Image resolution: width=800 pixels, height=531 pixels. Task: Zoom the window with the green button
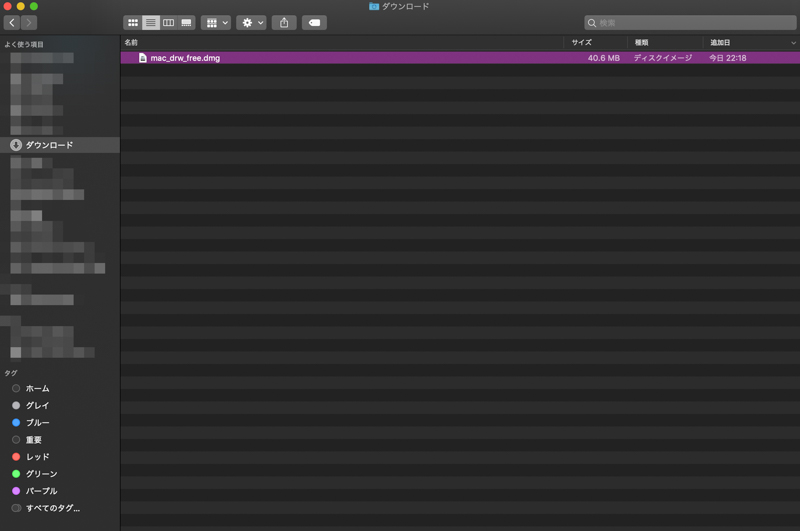tap(34, 6)
